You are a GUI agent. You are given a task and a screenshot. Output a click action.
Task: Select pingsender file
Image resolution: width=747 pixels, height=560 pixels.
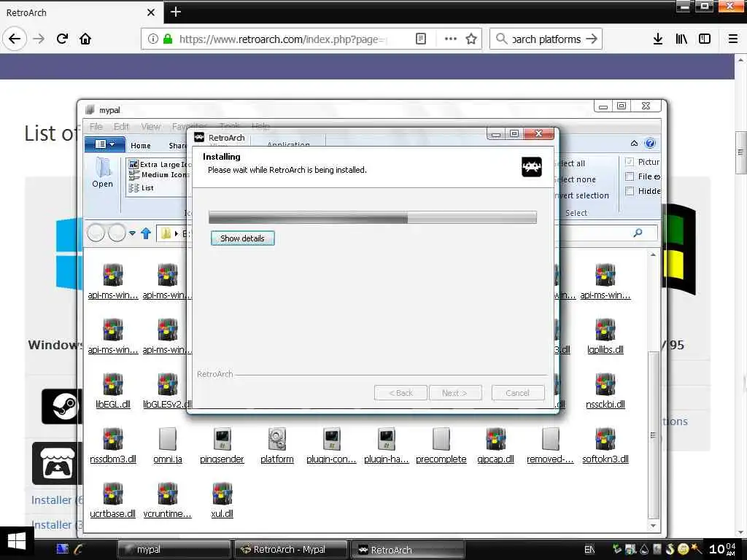click(222, 446)
